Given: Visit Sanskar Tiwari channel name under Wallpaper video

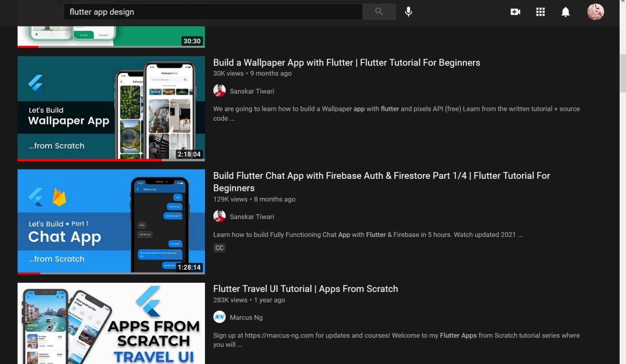Looking at the screenshot, I should click(252, 91).
